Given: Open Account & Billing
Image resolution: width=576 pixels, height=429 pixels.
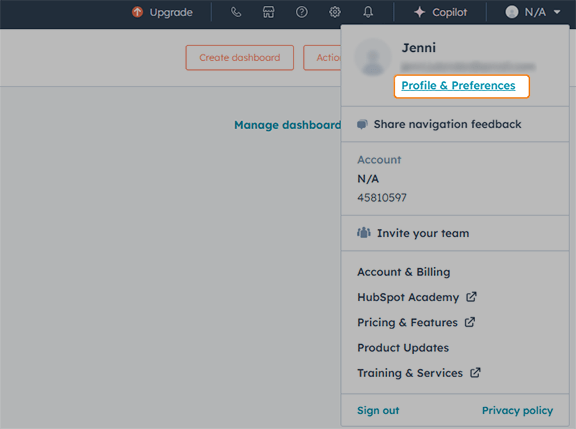Looking at the screenshot, I should pos(404,272).
